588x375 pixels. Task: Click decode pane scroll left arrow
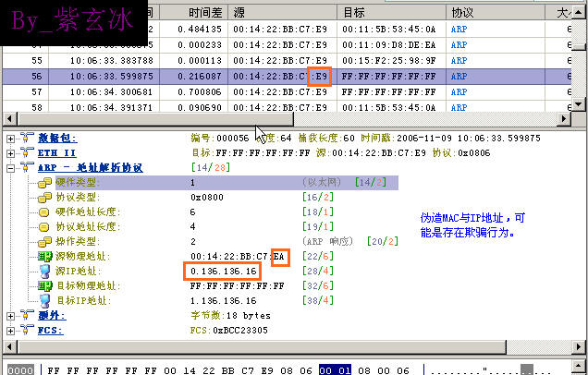point(10,347)
